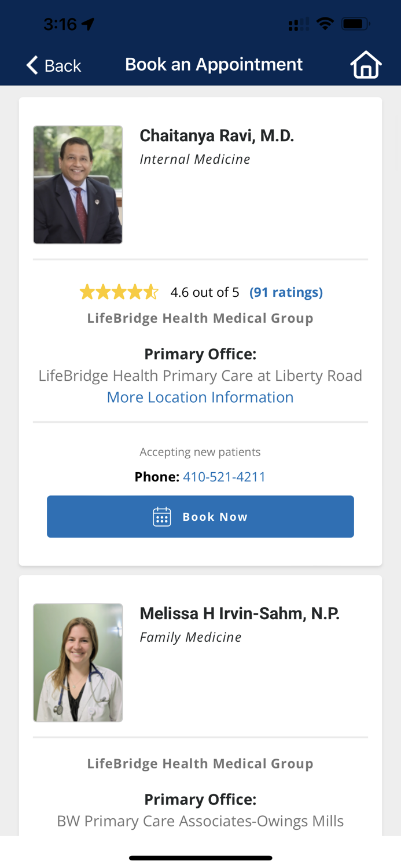Tap the home indicator bar at bottom
Screen dimensions: 401x868
coord(200,857)
